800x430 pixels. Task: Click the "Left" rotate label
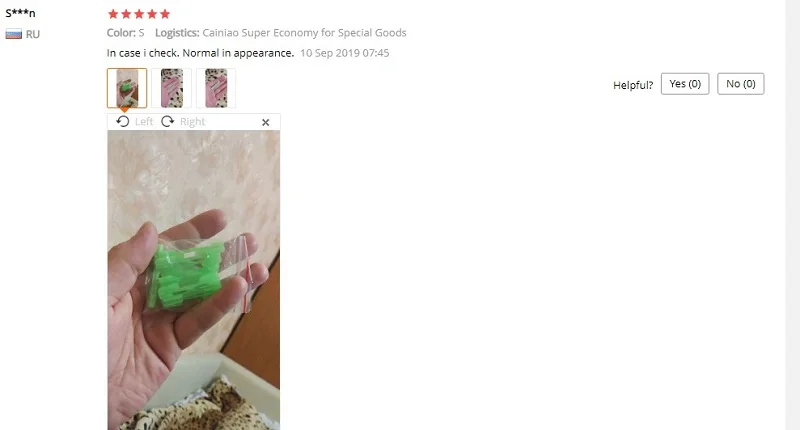tap(144, 121)
